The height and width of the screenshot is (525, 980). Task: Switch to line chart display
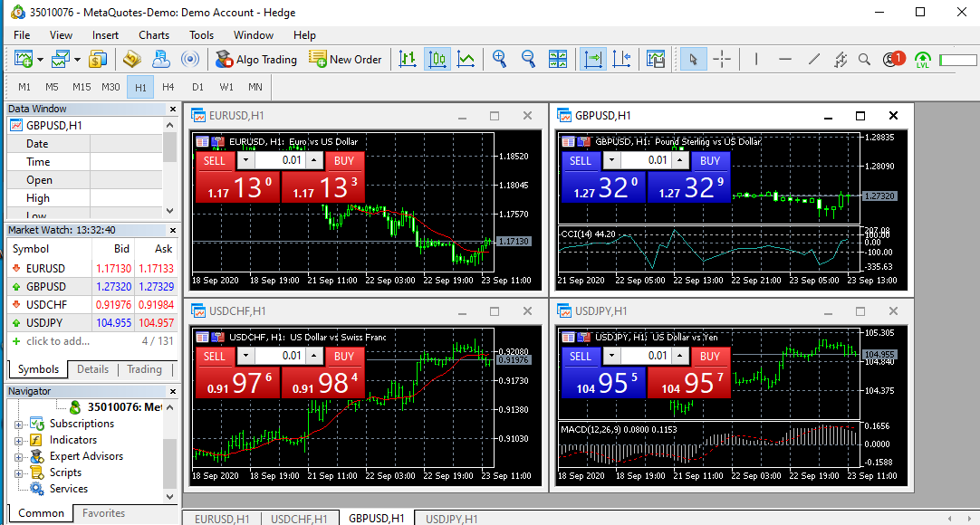tap(466, 60)
